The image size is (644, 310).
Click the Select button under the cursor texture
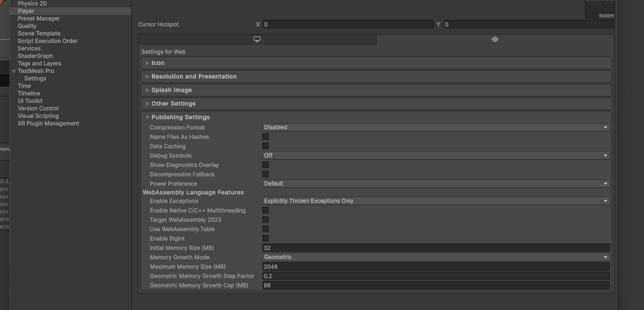click(x=606, y=16)
